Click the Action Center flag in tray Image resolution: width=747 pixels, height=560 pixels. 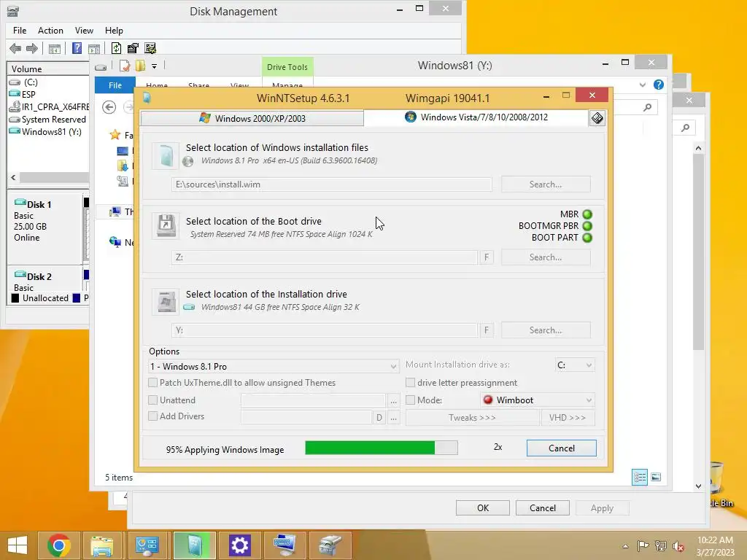(643, 546)
